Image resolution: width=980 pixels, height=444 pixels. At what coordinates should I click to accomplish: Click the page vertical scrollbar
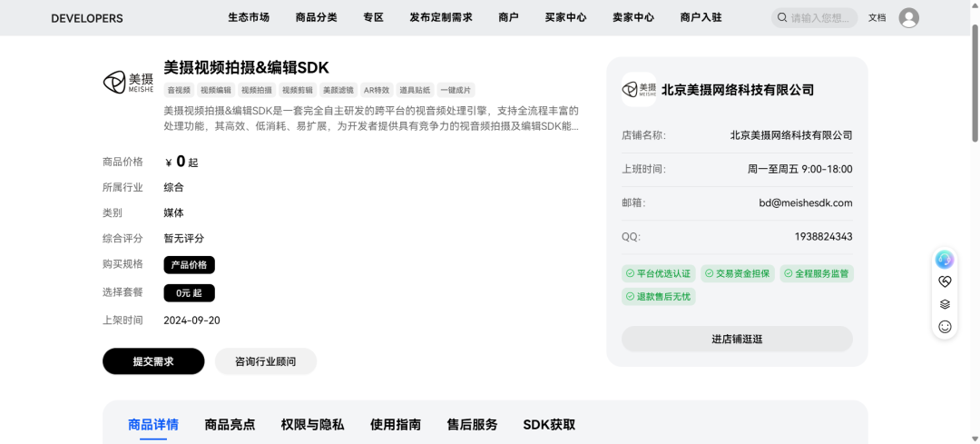click(975, 82)
